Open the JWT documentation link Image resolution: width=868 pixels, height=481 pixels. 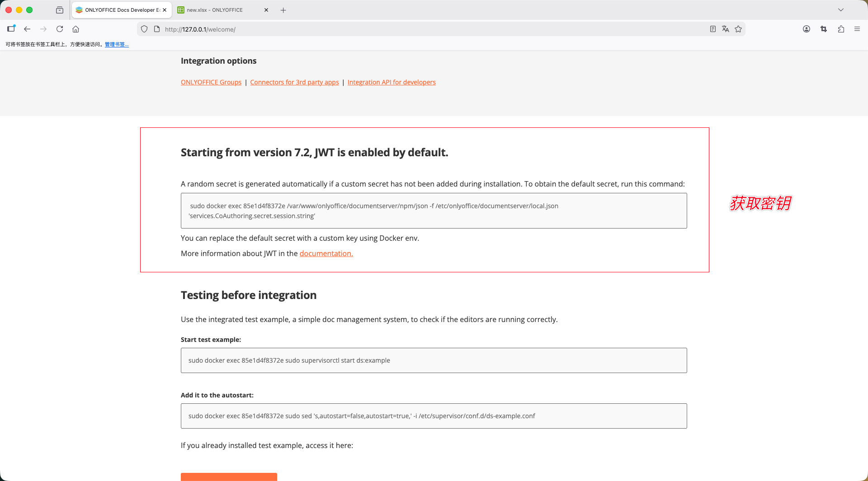point(326,253)
